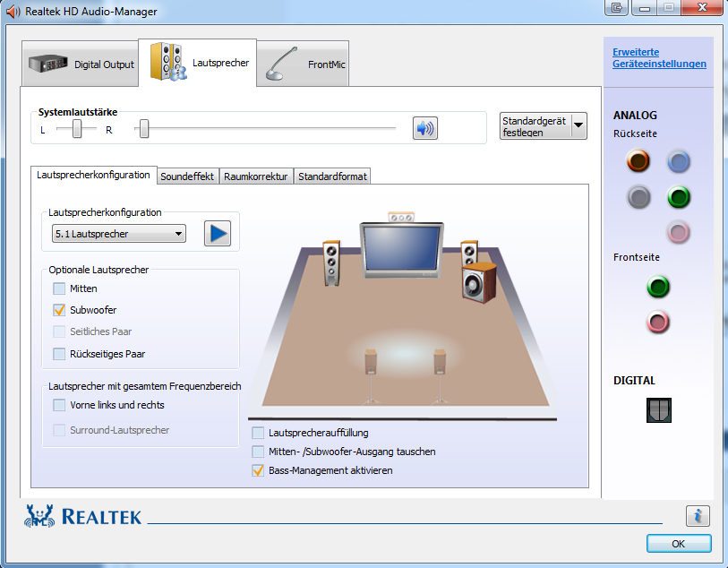Switch to the Digital Output device tab
Image resolution: width=728 pixels, height=568 pixels.
click(81, 65)
